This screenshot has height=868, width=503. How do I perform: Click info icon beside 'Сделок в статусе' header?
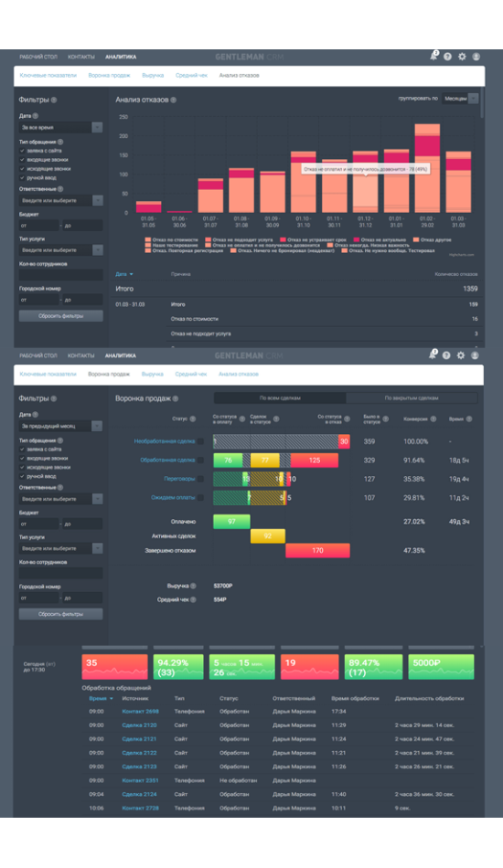(276, 419)
